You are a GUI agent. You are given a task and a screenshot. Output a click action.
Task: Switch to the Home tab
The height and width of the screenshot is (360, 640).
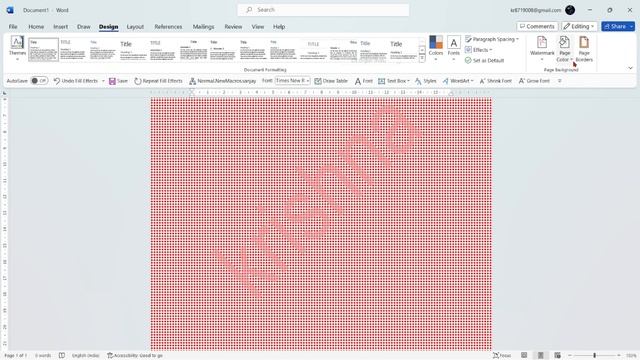[36, 27]
